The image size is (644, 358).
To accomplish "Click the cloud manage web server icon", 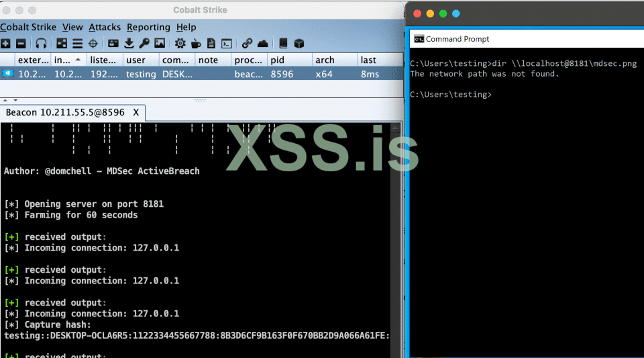I will (x=263, y=44).
